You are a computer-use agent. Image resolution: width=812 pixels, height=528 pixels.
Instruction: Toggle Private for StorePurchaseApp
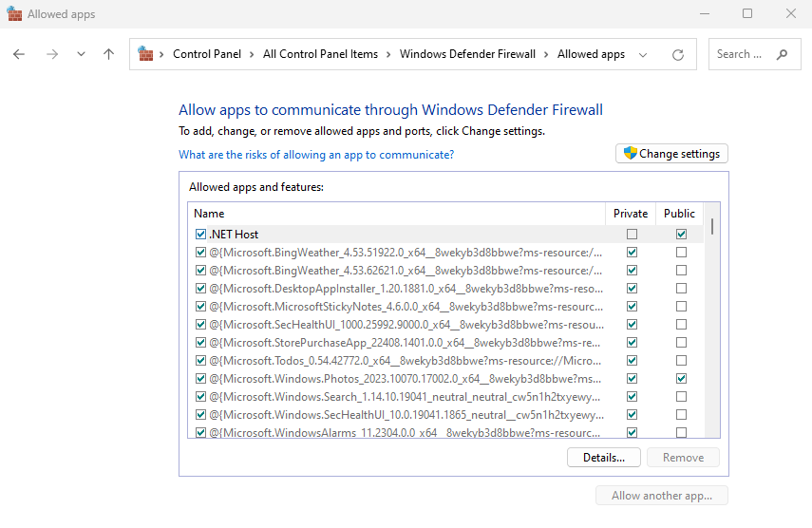(632, 343)
